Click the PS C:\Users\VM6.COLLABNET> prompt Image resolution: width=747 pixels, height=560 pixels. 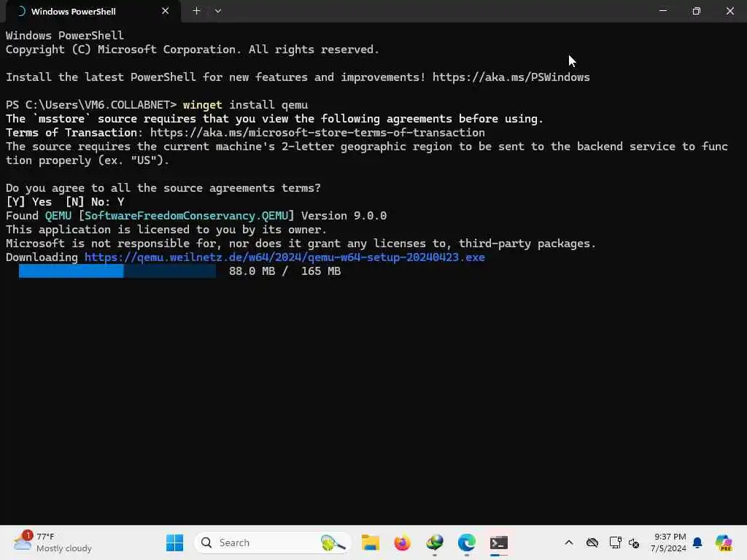tap(91, 105)
